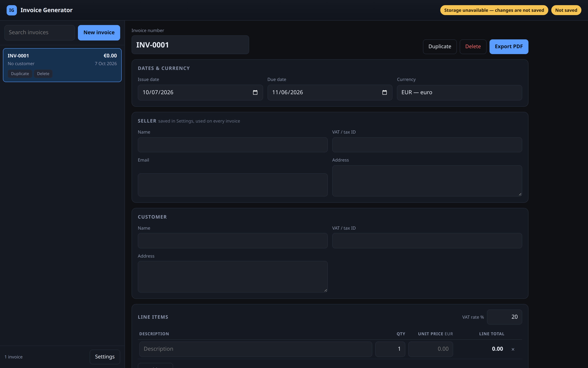Viewport: 588px width, 368px height.
Task: Focus the Seller Email field
Action: (232, 185)
